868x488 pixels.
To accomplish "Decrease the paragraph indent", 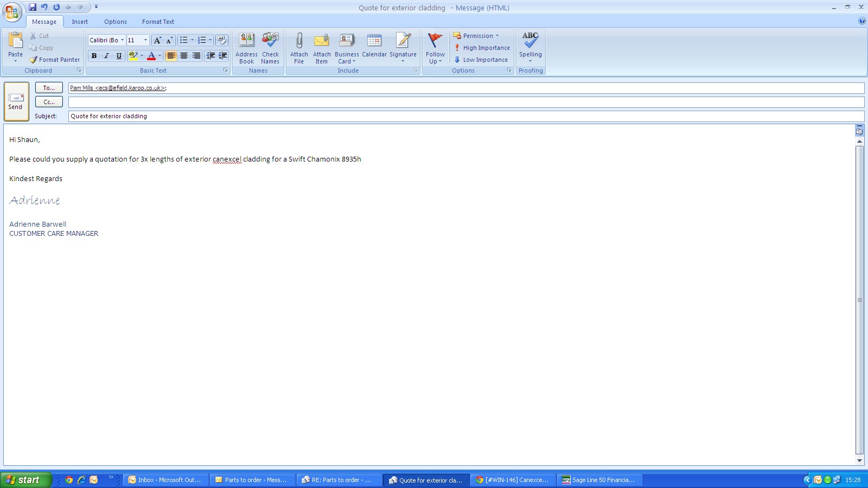I will click(x=210, y=56).
